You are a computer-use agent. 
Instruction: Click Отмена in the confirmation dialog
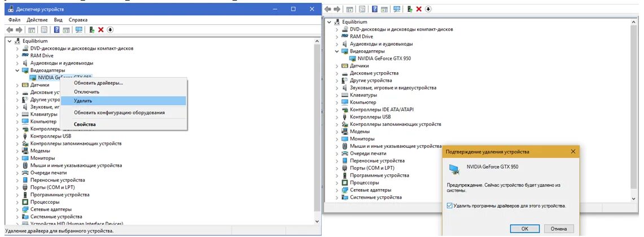coord(559,229)
